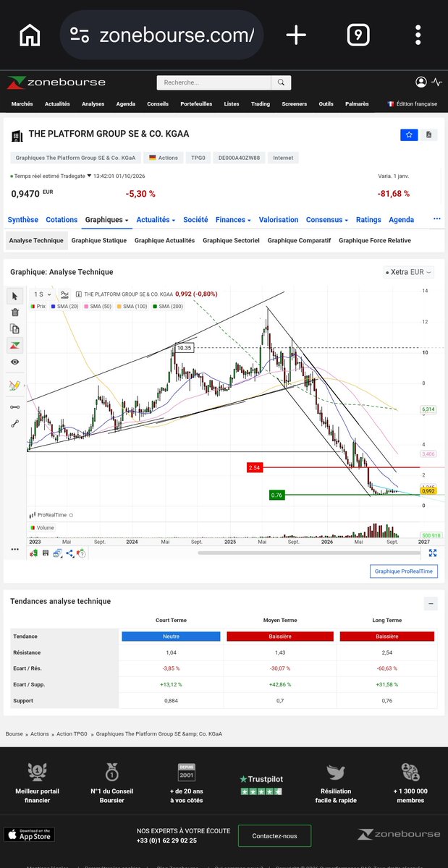This screenshot has height=868, width=448.
Task: Click the Zonebourse logo in the header
Action: [56, 82]
